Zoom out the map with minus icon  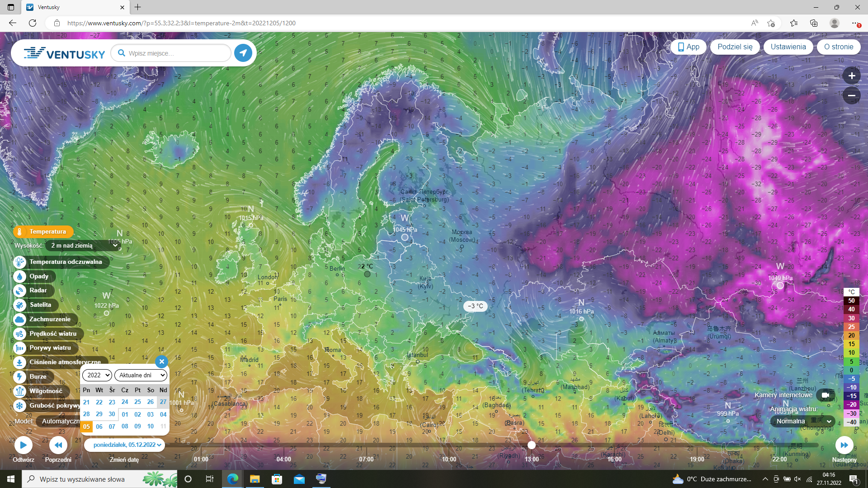coord(851,95)
